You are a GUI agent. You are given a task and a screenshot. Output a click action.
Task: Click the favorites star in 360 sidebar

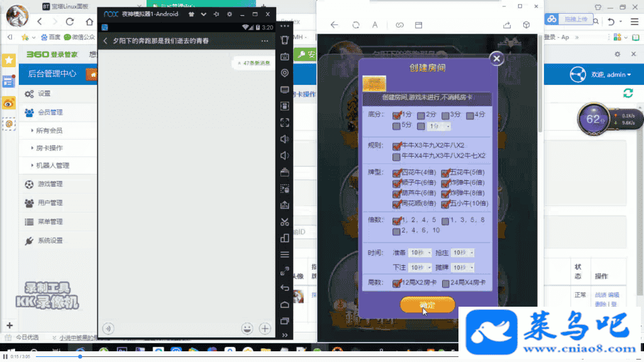tap(9, 60)
